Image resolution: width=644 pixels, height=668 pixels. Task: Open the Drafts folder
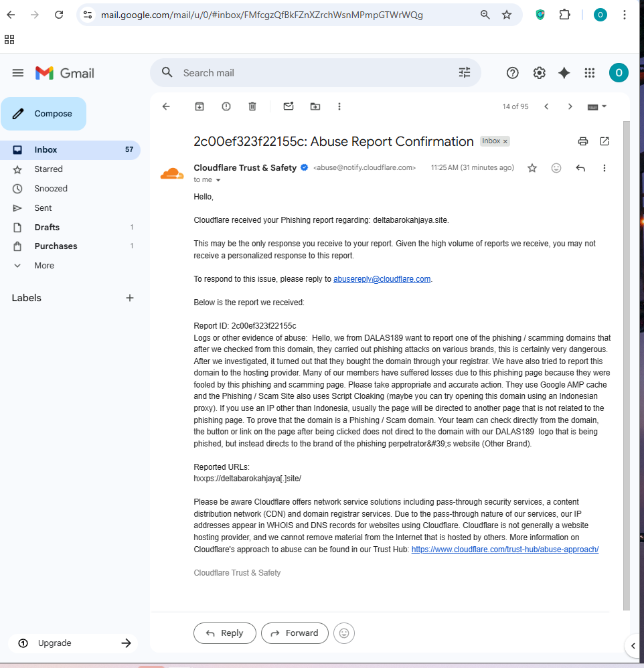click(x=70, y=227)
